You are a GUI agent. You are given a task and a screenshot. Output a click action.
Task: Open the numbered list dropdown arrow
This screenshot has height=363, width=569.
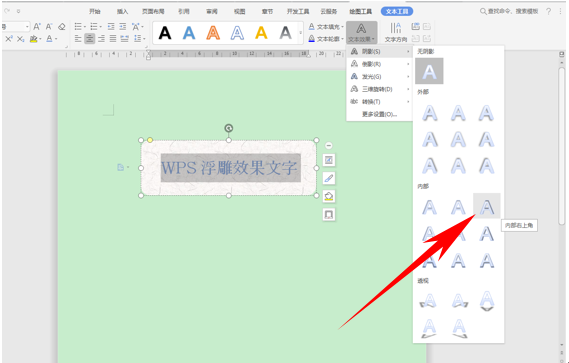click(101, 26)
